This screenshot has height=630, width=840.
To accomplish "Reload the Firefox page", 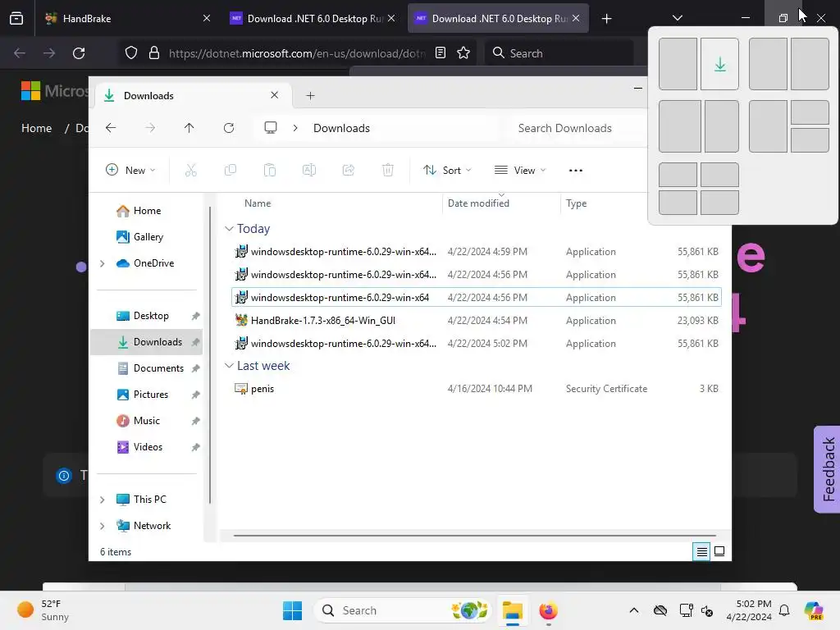I will tap(79, 53).
